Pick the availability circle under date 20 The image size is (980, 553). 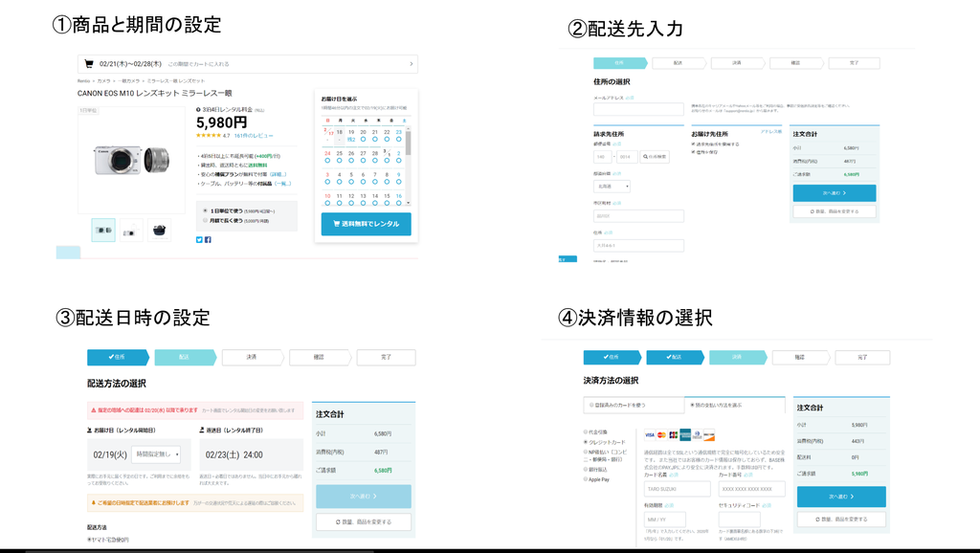coord(363,140)
